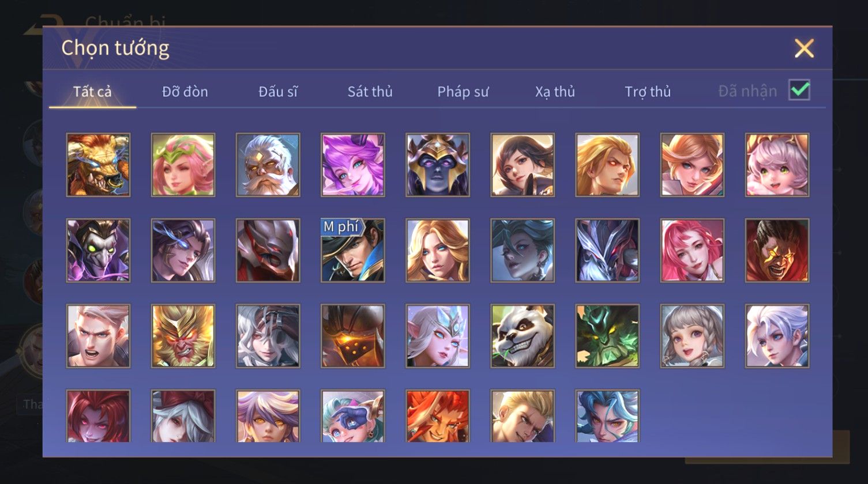Pick the hero marked 'M phí'

pyautogui.click(x=353, y=250)
